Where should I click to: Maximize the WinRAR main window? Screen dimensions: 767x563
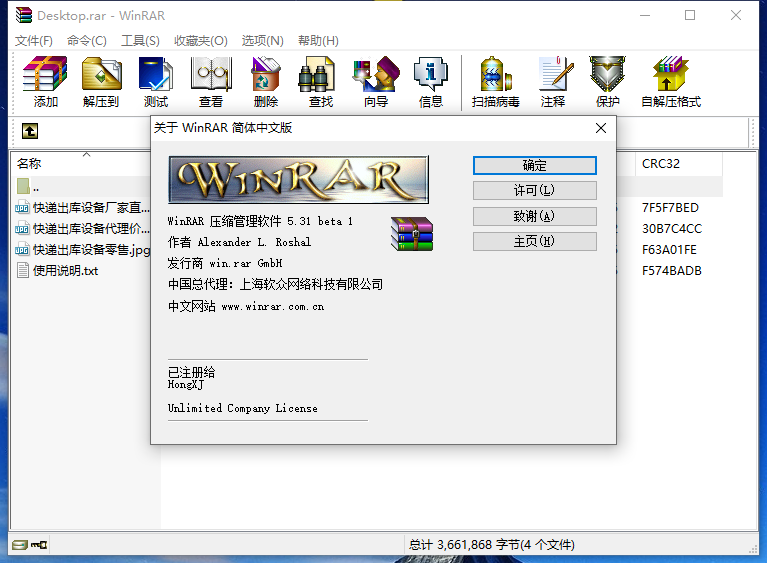coord(690,15)
